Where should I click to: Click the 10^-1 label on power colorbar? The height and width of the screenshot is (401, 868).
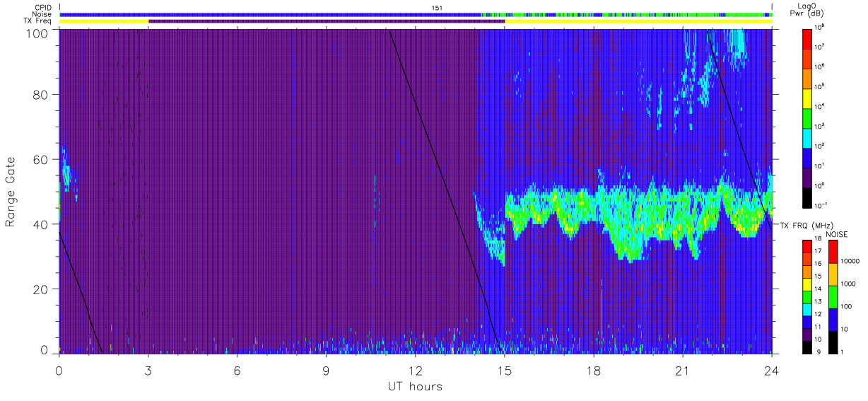pyautogui.click(x=821, y=205)
